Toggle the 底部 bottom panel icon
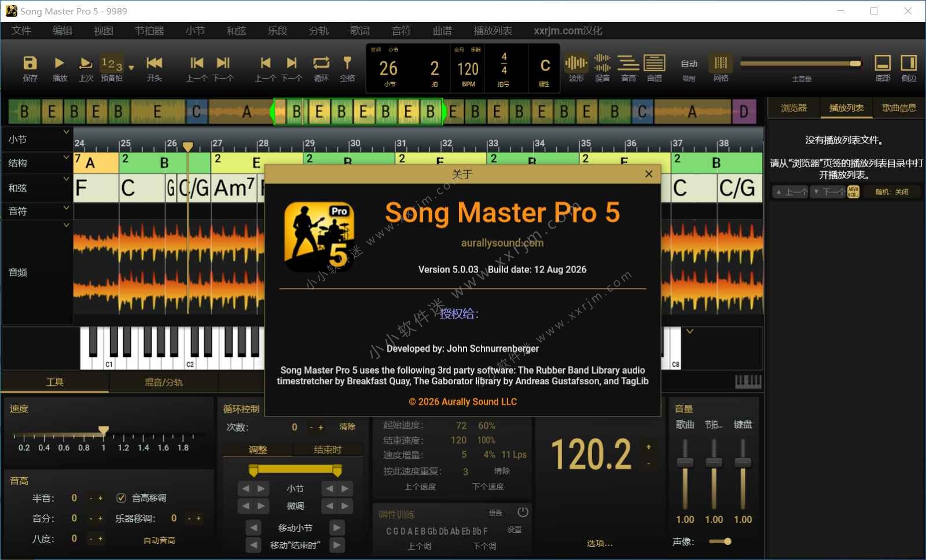The width and height of the screenshot is (926, 560). coord(883,62)
